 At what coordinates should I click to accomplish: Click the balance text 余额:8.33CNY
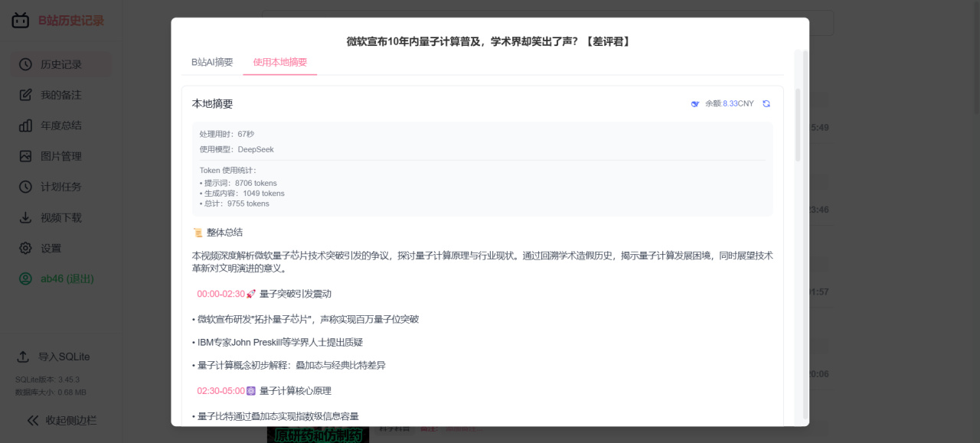730,104
